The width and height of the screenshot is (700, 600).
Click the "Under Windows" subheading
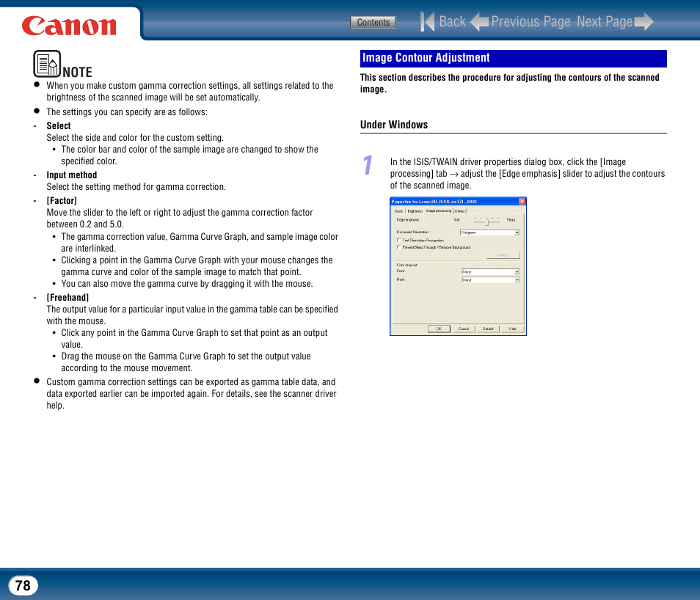point(394,125)
